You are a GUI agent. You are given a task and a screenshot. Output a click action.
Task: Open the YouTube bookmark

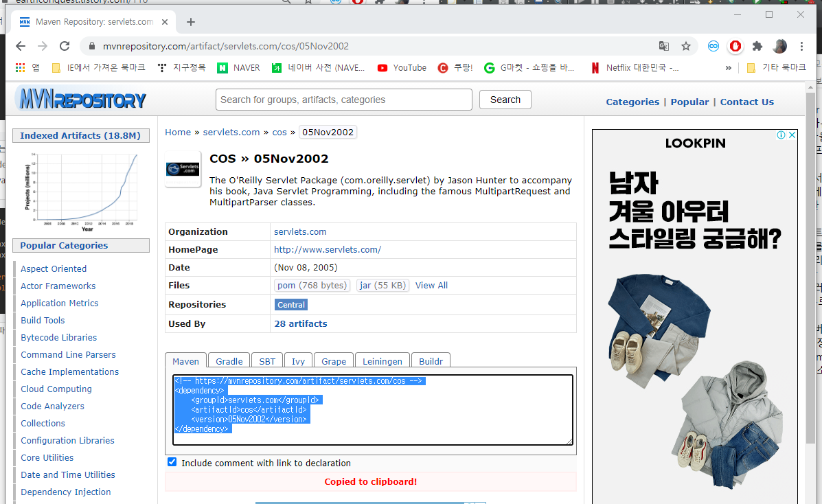point(402,68)
